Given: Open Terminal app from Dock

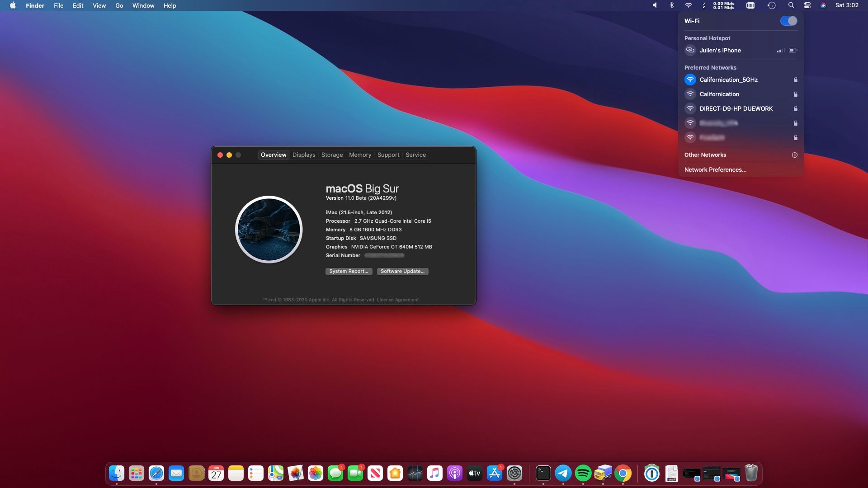Looking at the screenshot, I should (x=543, y=473).
